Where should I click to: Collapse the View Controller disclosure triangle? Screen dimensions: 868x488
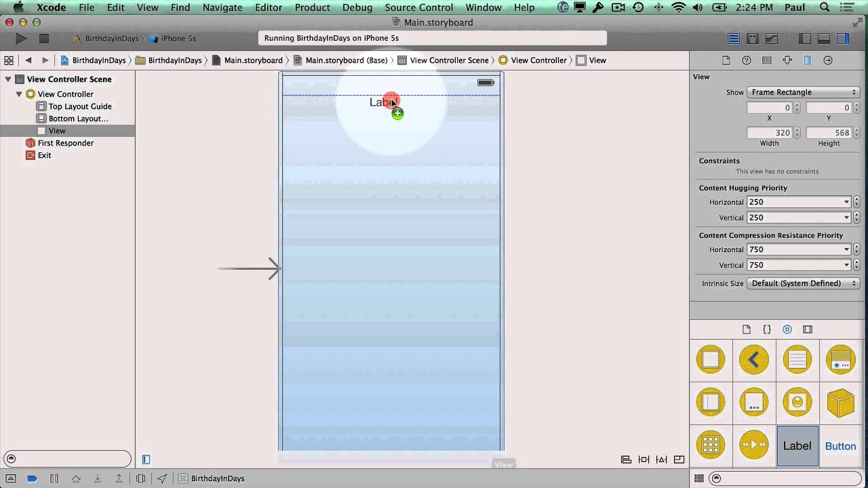19,94
